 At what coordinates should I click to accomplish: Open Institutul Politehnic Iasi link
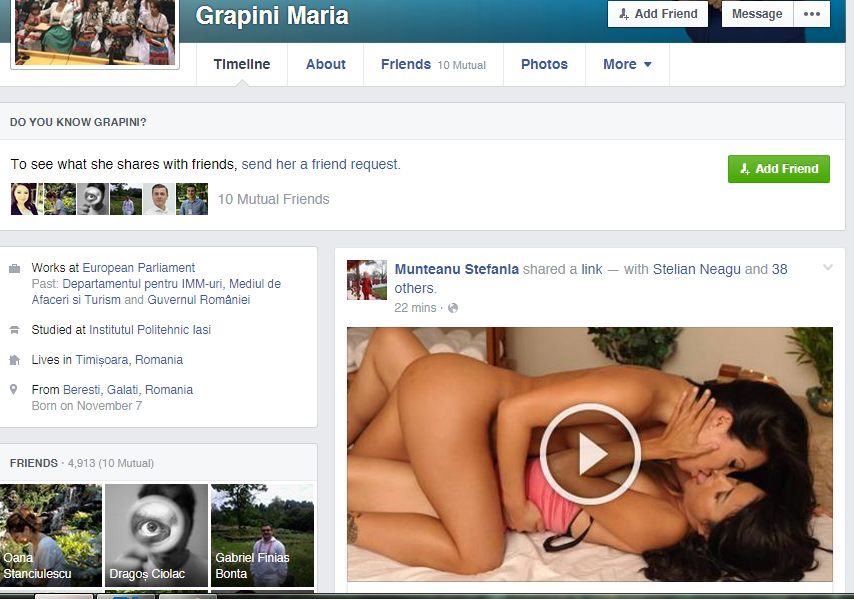tap(150, 330)
